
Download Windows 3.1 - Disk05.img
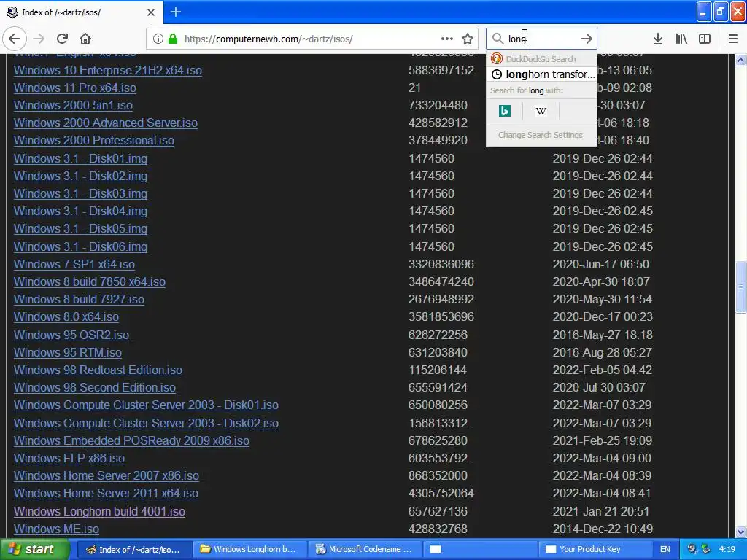[x=80, y=228]
